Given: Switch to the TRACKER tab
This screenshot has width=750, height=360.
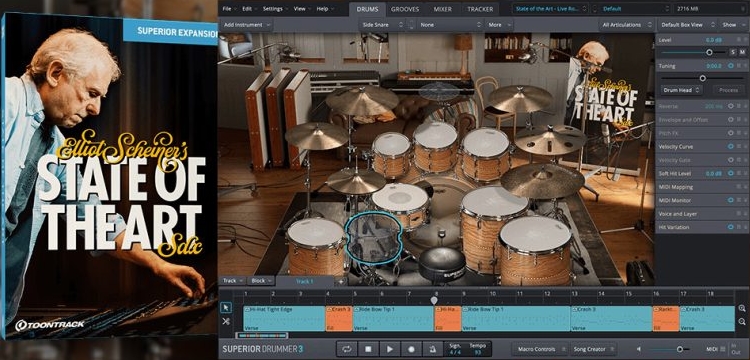Looking at the screenshot, I should (480, 9).
